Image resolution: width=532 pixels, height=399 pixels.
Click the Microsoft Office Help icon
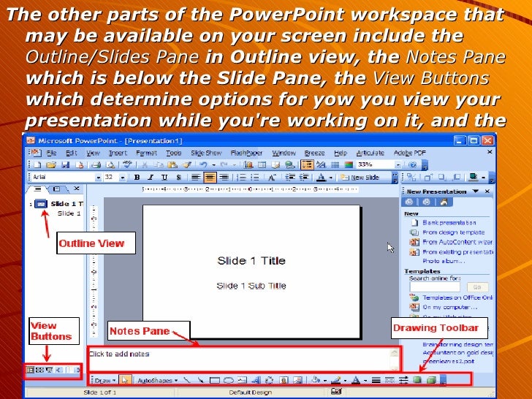click(x=413, y=165)
